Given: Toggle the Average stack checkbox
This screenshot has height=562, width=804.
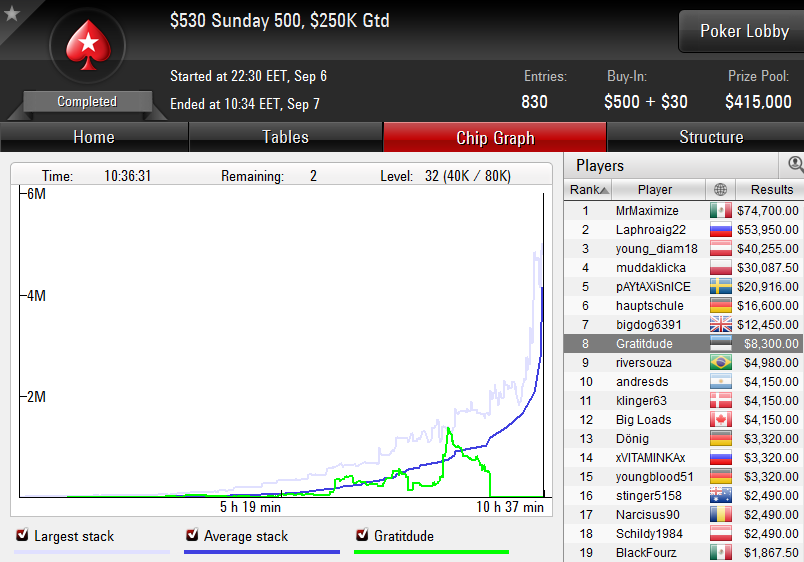Looking at the screenshot, I should click(192, 535).
